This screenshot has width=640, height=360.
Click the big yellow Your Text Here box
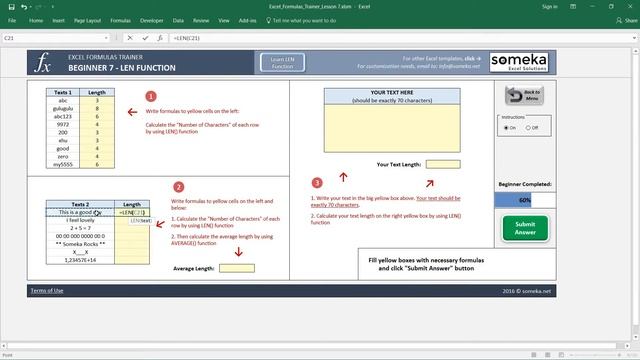pyautogui.click(x=392, y=128)
